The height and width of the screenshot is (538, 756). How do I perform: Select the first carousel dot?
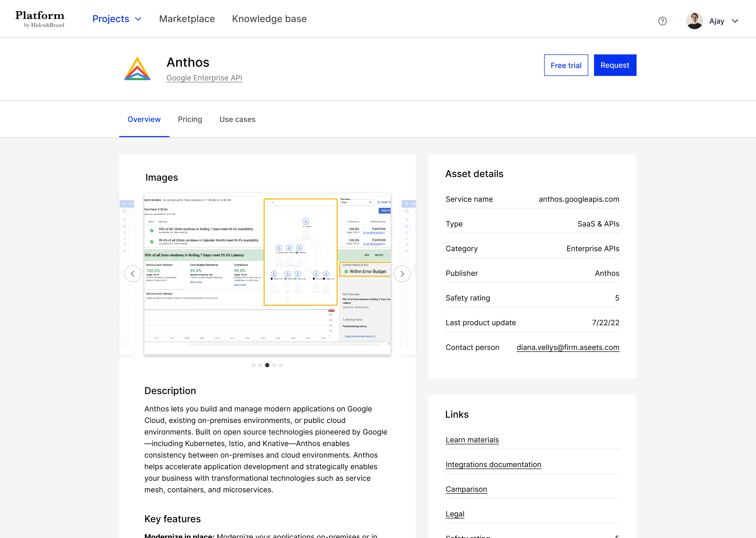pyautogui.click(x=254, y=365)
